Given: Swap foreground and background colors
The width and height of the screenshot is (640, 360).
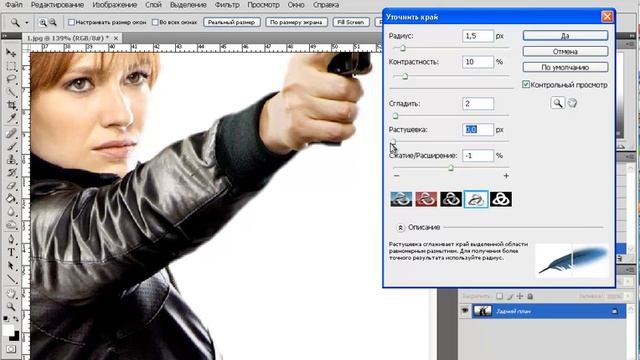Looking at the screenshot, I should coord(16,319).
